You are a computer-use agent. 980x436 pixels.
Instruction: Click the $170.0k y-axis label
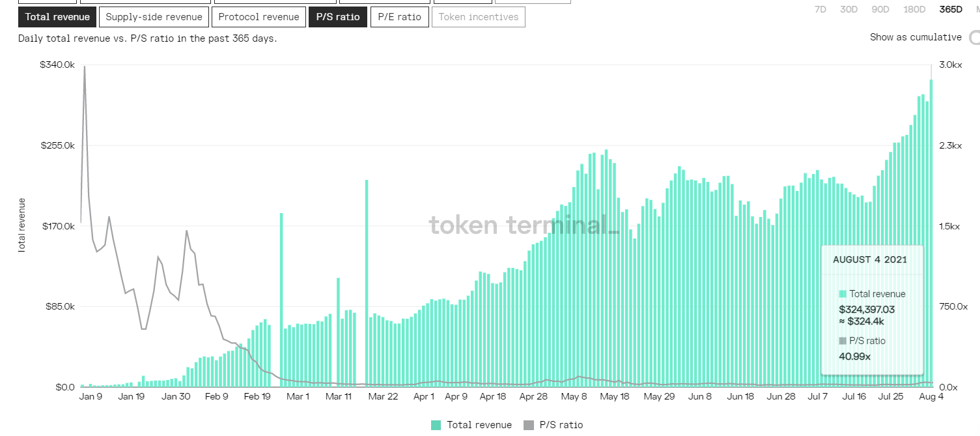tap(57, 226)
